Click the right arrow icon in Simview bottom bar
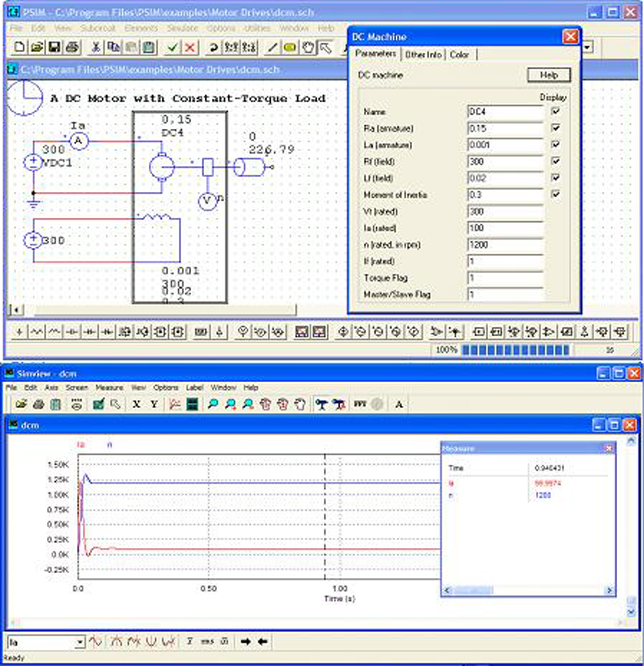 point(245,641)
